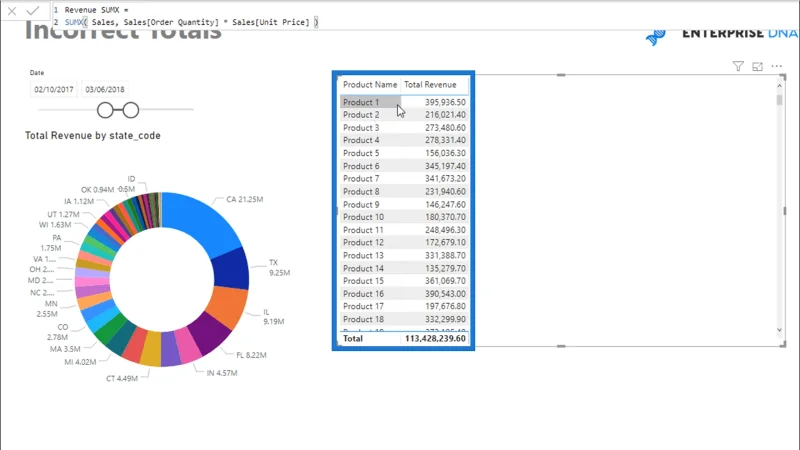Click top resize handle of table visual
The image size is (800, 450).
pyautogui.click(x=561, y=75)
